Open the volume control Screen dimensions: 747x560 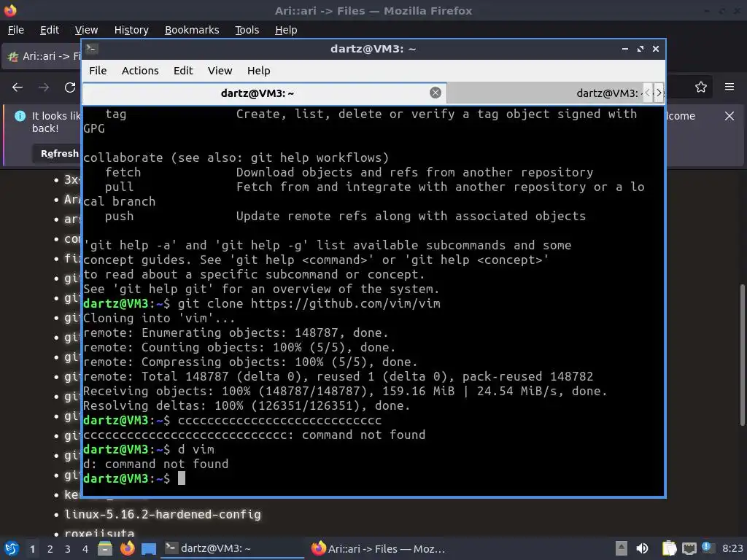click(x=642, y=548)
